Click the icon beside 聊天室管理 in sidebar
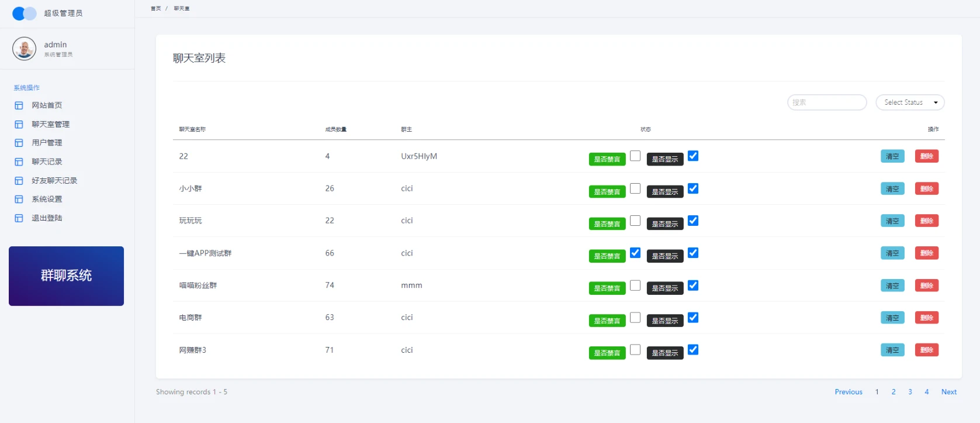 (x=19, y=125)
